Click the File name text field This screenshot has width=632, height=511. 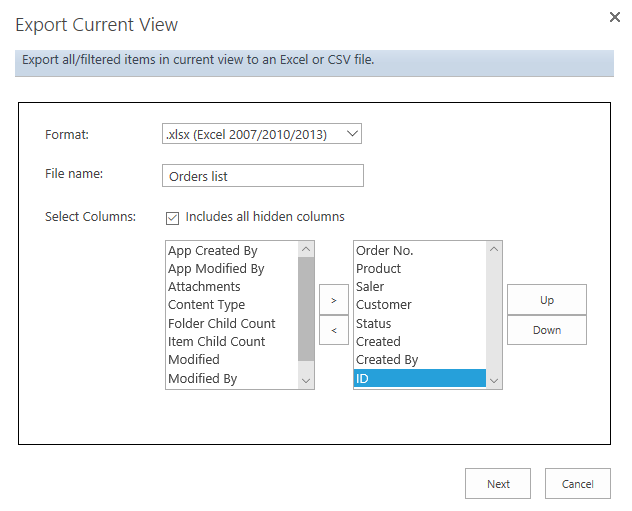[263, 176]
